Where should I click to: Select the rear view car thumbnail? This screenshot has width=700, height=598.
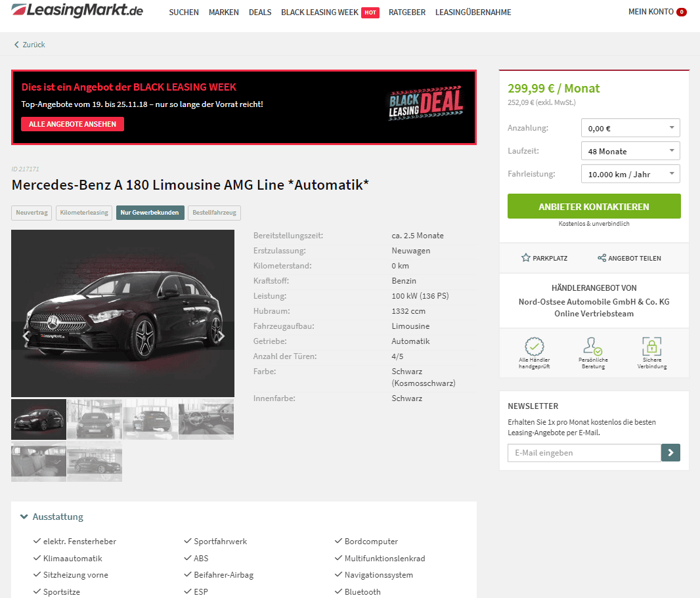coord(150,419)
